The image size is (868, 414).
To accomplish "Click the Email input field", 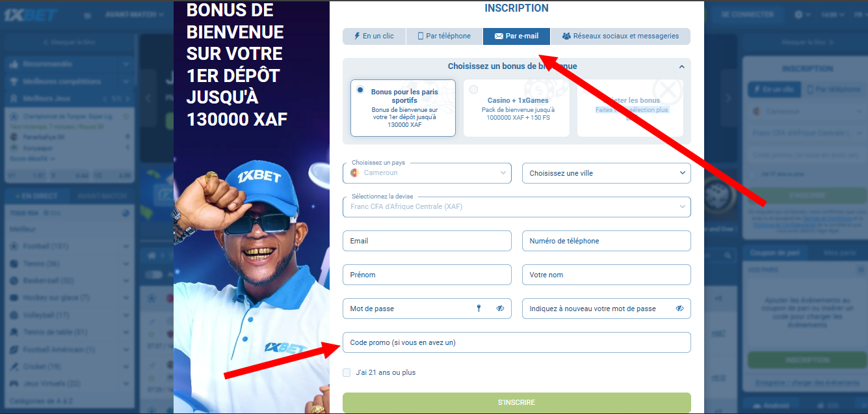I will pos(427,241).
